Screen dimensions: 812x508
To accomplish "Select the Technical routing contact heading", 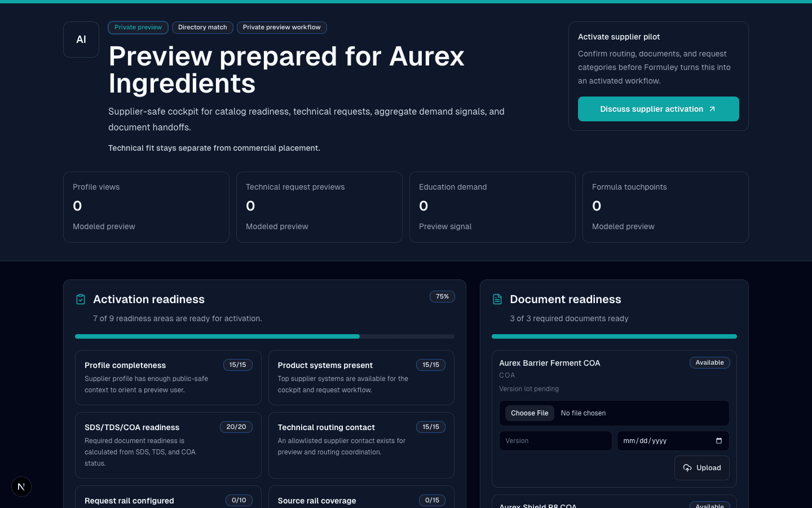I will (326, 428).
